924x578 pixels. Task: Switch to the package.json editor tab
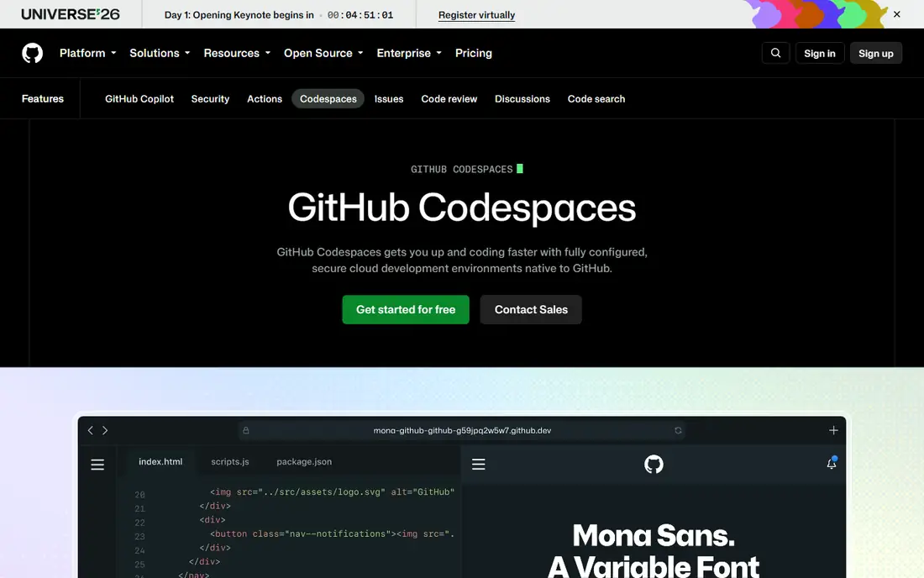304,462
